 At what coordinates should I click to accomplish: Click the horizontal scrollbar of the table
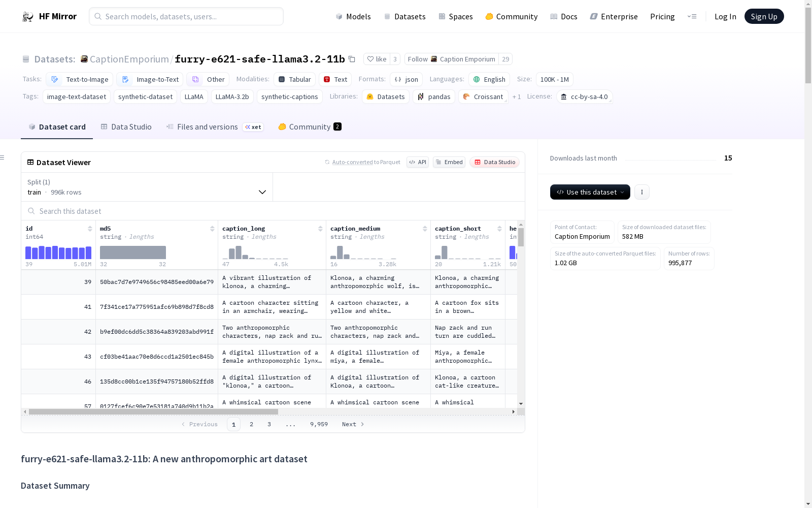[153, 411]
